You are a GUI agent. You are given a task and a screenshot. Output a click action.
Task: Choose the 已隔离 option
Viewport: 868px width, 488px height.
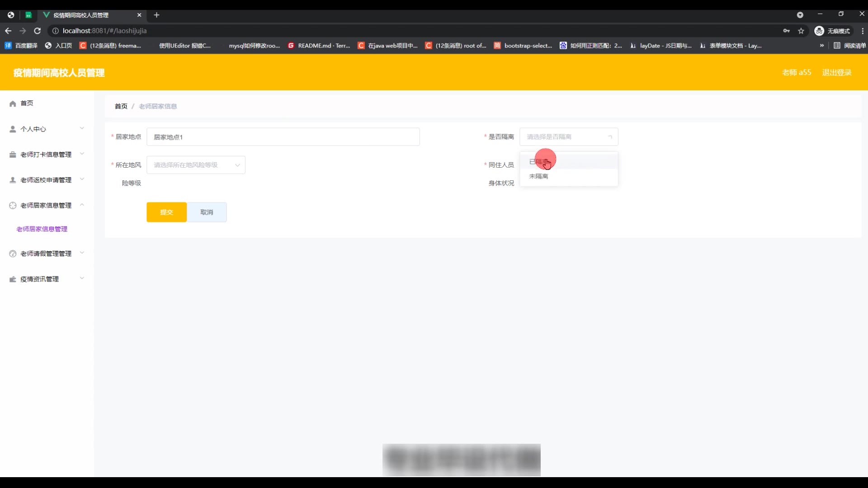(538, 162)
